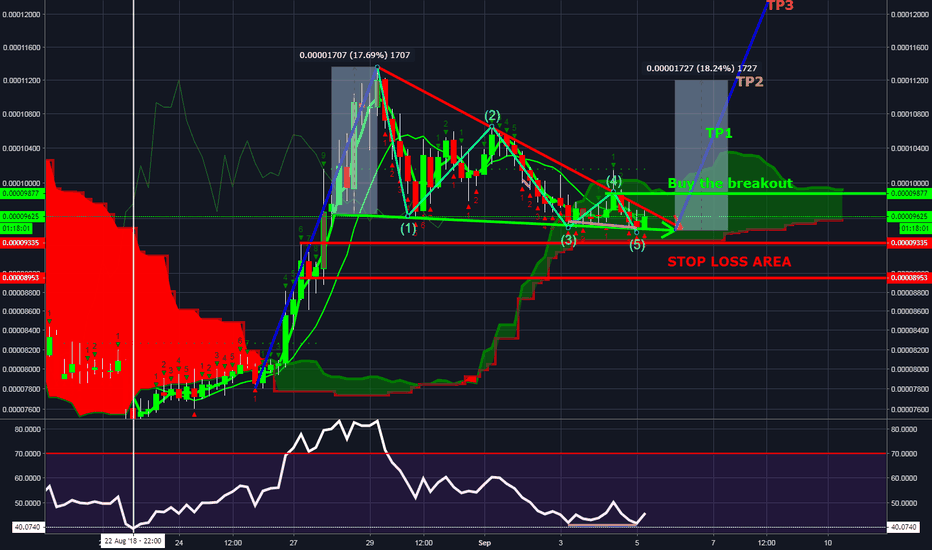
Task: Click the 01:18:01 countdown on the right price scale
Action: 914,228
